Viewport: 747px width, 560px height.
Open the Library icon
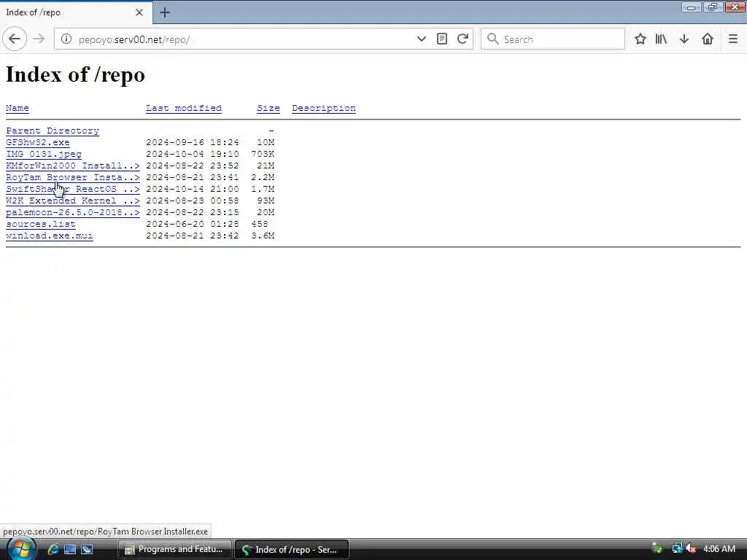pos(661,39)
